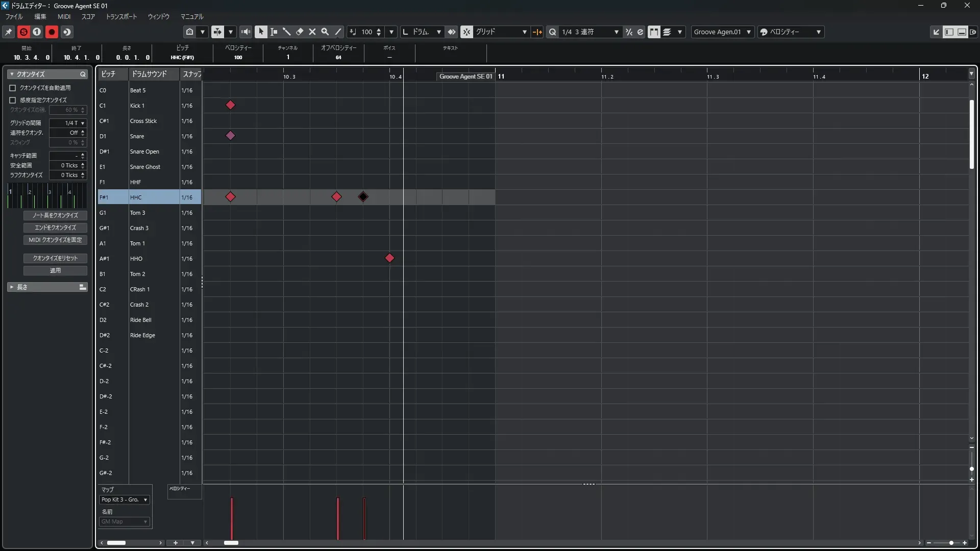The height and width of the screenshot is (551, 980).
Task: Click the horizontal zoom slider handle
Action: [951, 543]
